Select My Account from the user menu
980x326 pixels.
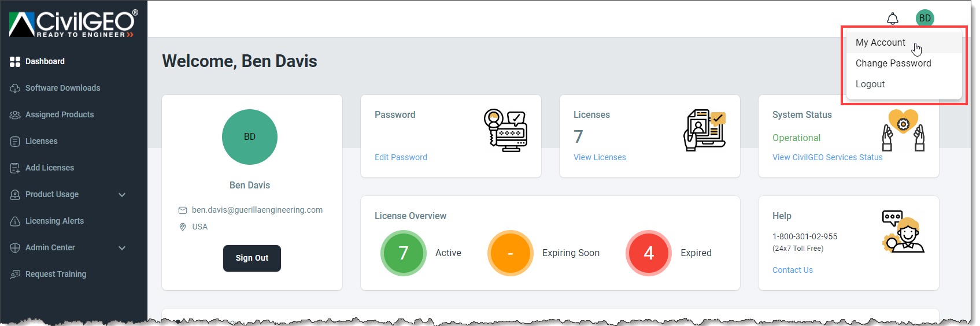point(880,43)
